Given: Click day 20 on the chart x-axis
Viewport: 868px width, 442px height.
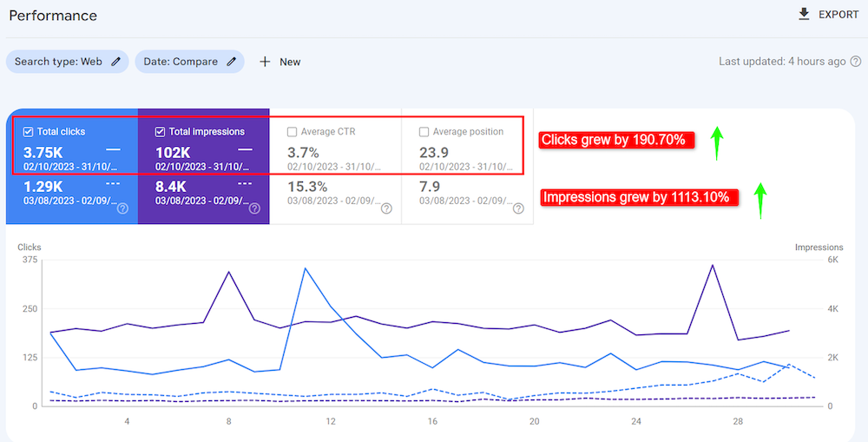Looking at the screenshot, I should click(534, 421).
